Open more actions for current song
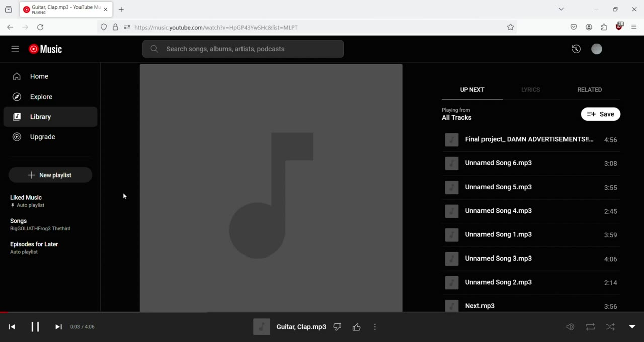The width and height of the screenshot is (644, 342). click(x=375, y=327)
